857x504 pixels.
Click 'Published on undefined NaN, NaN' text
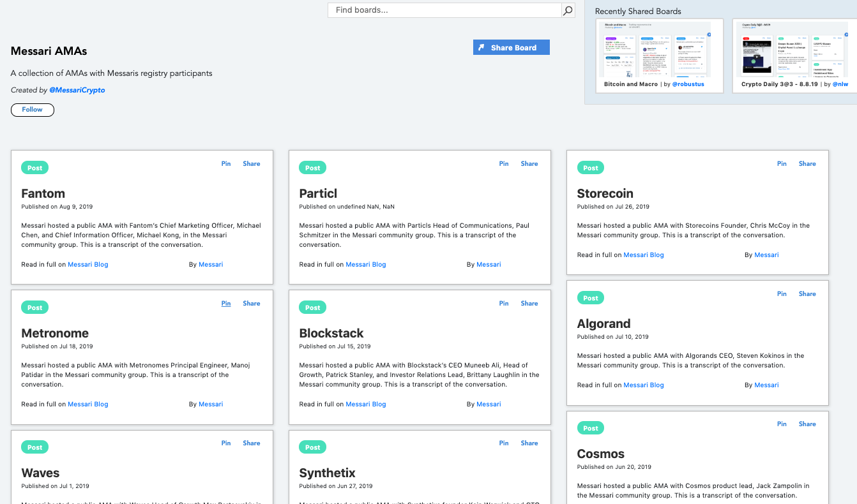click(347, 207)
